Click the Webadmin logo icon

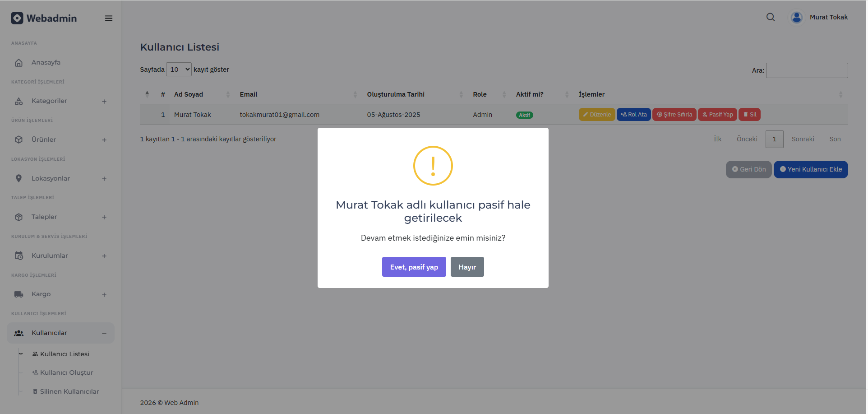tap(17, 18)
